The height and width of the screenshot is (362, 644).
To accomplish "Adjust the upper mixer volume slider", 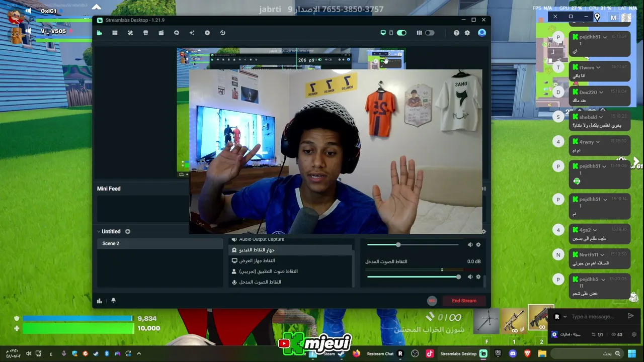I will tap(413, 245).
